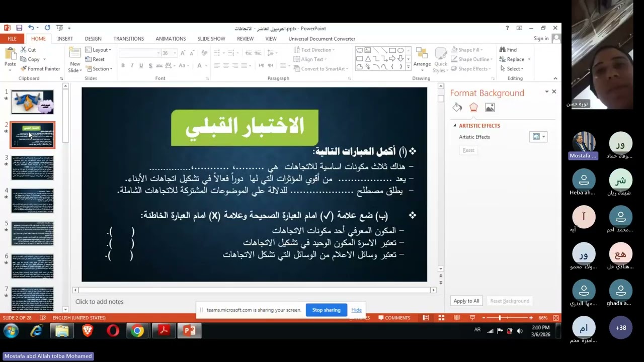
Task: Collapse the Artistic Effects section
Action: tap(455, 126)
